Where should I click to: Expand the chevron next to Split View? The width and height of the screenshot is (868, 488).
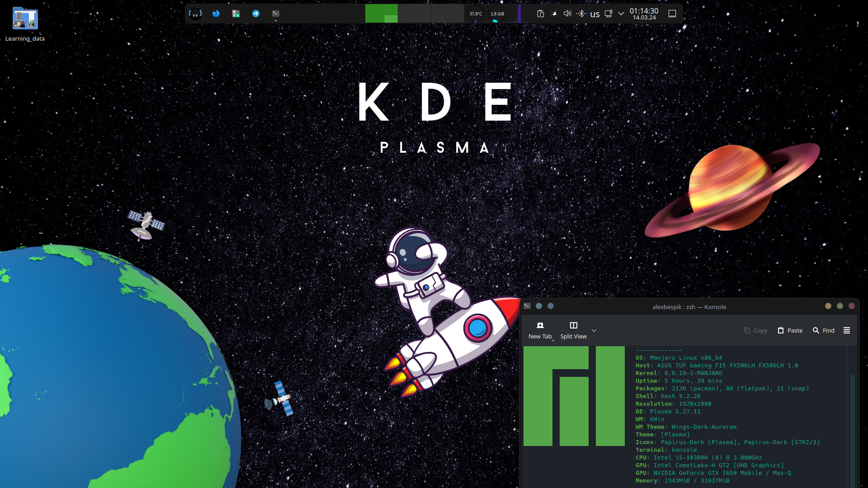pos(594,330)
